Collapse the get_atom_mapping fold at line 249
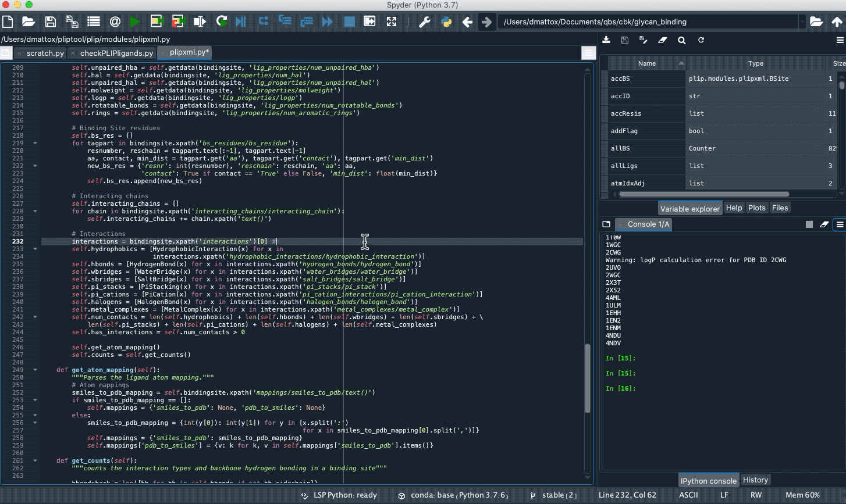This screenshot has height=504, width=846. tap(35, 370)
